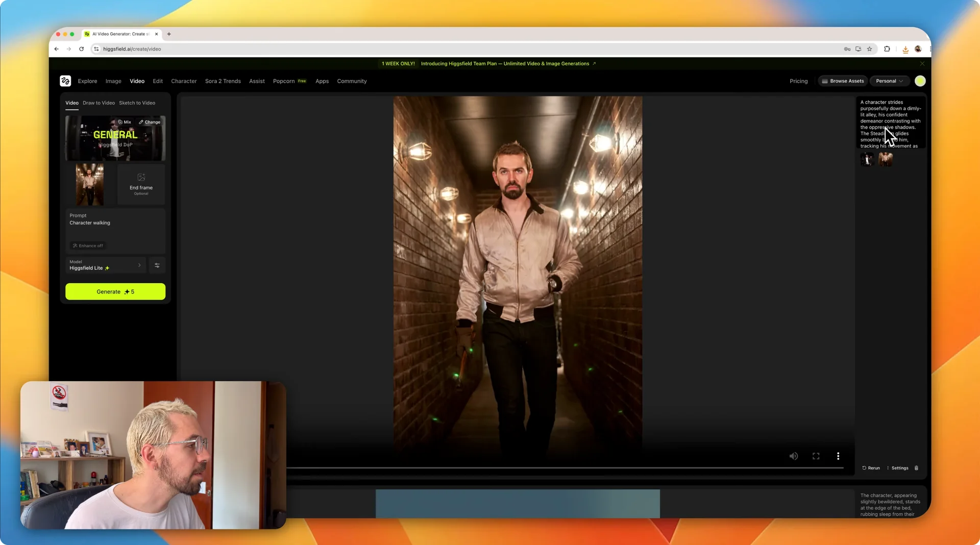The height and width of the screenshot is (545, 980).
Task: Click the main generated video preview
Action: [518, 276]
